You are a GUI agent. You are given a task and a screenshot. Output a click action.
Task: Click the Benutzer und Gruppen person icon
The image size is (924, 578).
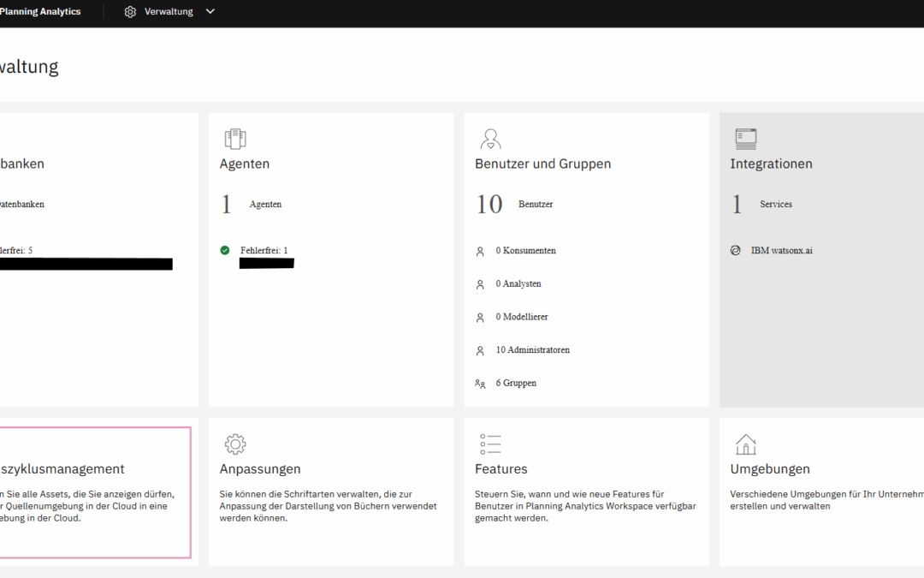coord(490,139)
